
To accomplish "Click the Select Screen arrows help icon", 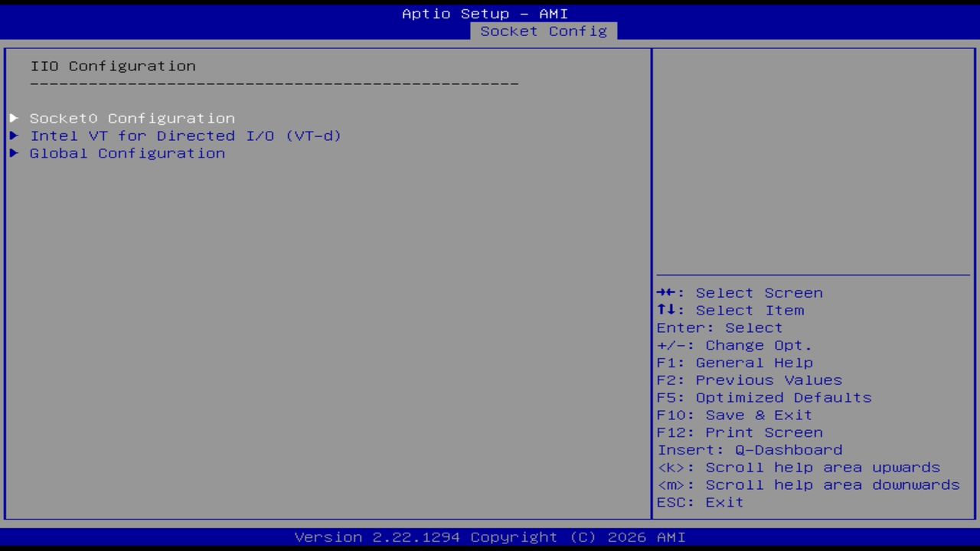I will click(667, 292).
